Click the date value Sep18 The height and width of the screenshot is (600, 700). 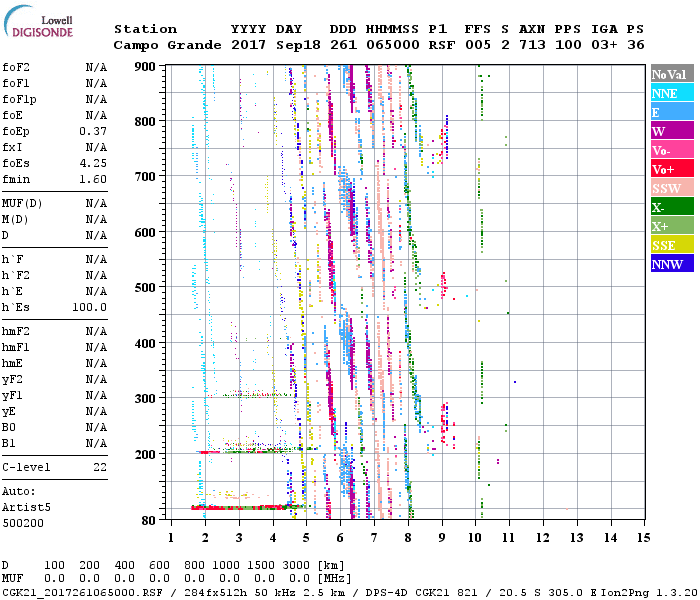click(x=298, y=46)
